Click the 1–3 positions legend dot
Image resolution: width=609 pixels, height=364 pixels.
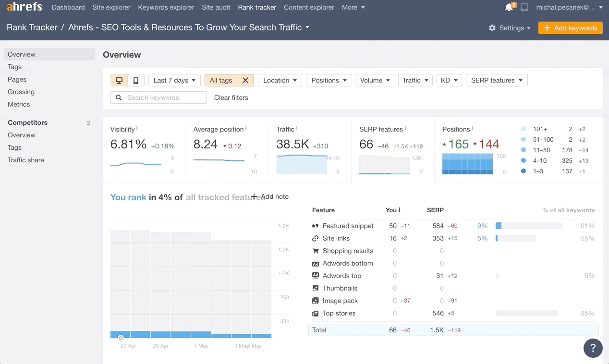[x=523, y=171]
